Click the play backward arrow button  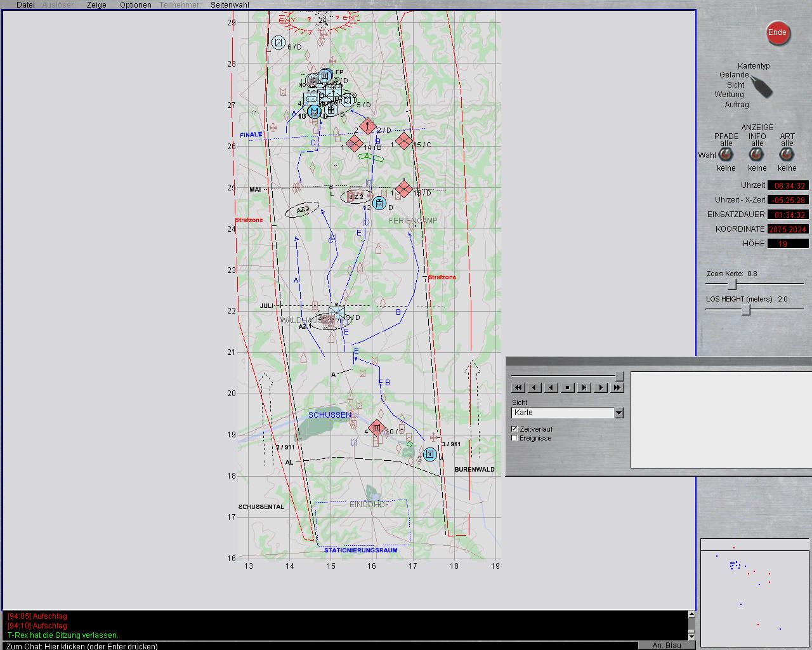pos(534,387)
